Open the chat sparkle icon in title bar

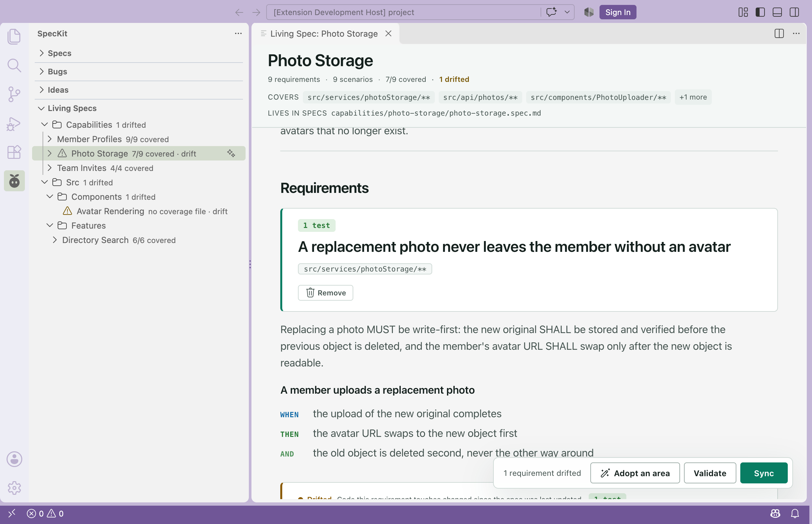(x=551, y=12)
